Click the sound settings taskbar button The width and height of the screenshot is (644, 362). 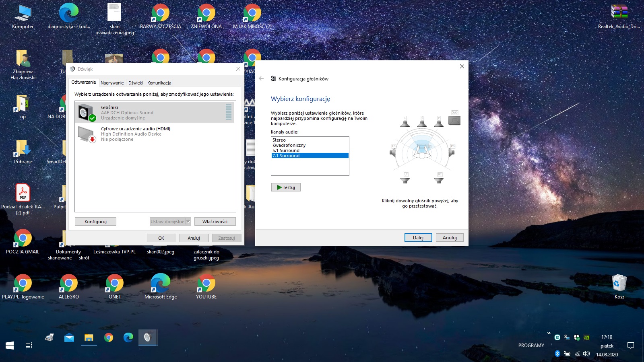coord(148,337)
